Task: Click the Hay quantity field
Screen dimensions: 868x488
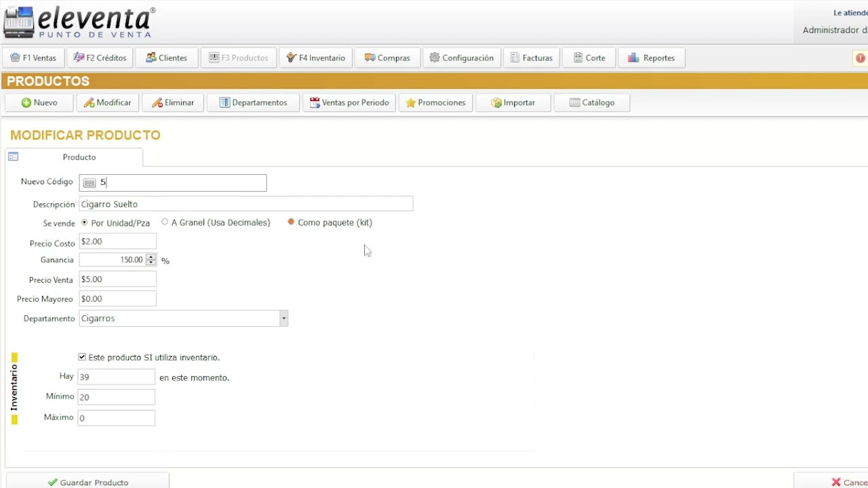Action: click(116, 377)
